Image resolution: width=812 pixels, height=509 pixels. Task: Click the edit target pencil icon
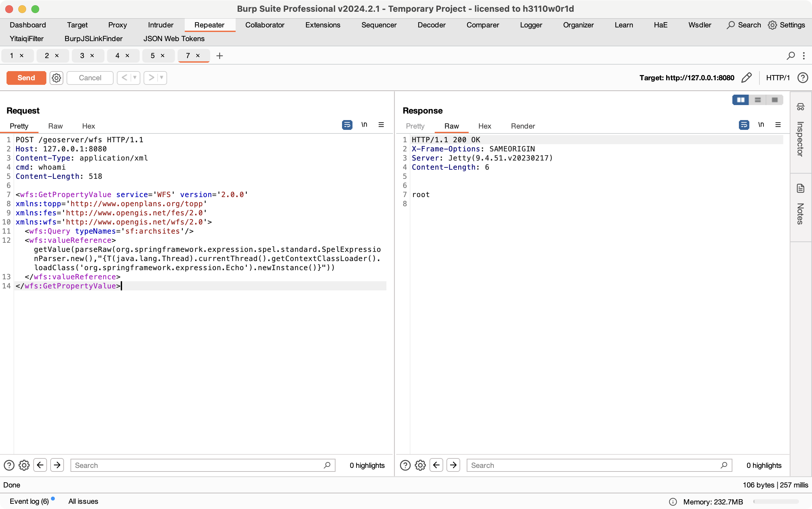(x=746, y=78)
